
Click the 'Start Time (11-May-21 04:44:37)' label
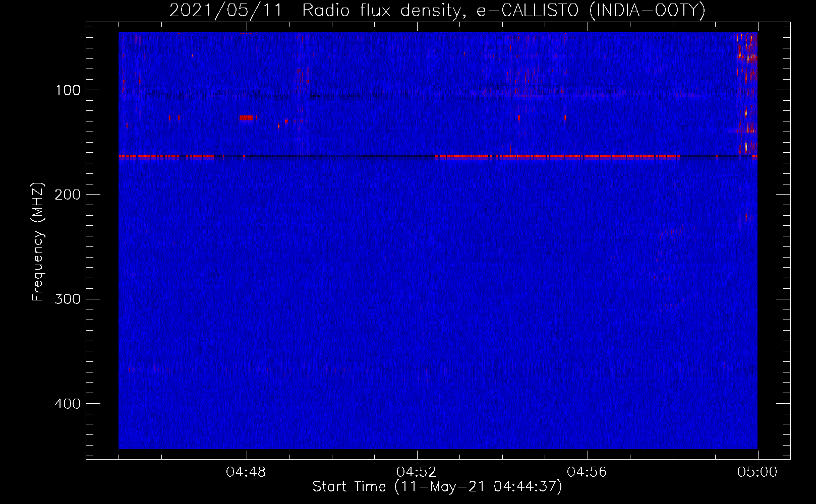pos(437,486)
